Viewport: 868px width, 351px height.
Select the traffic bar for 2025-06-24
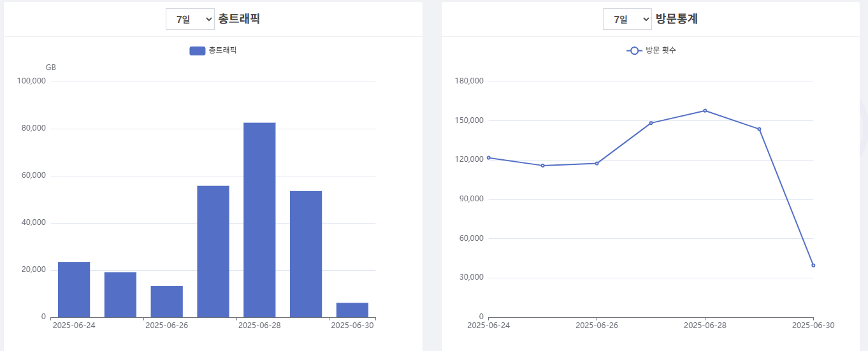tap(74, 289)
